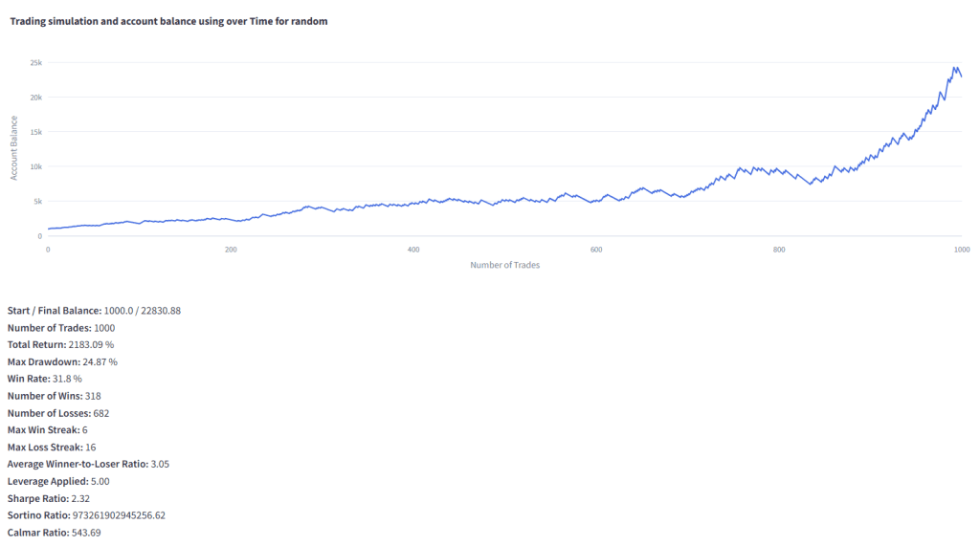This screenshot has width=980, height=546.
Task: Click the 200 tick on the x-axis
Action: (231, 250)
